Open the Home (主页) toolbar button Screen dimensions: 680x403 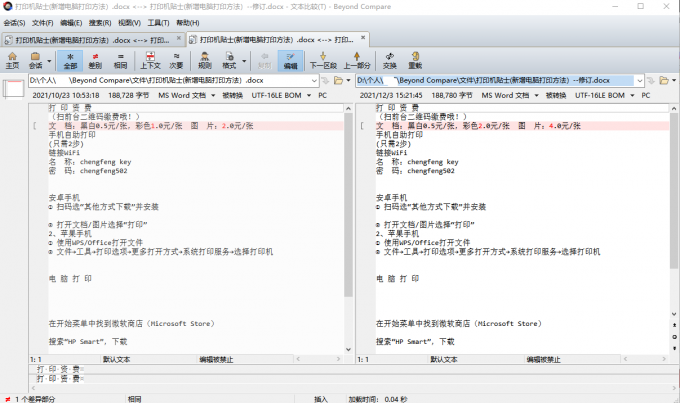point(12,60)
